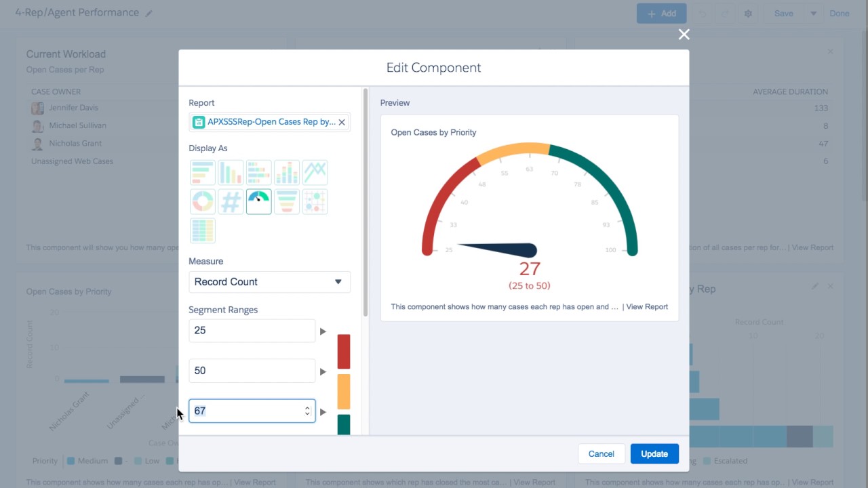
Task: Click the segment range field containing 25
Action: [x=252, y=331]
